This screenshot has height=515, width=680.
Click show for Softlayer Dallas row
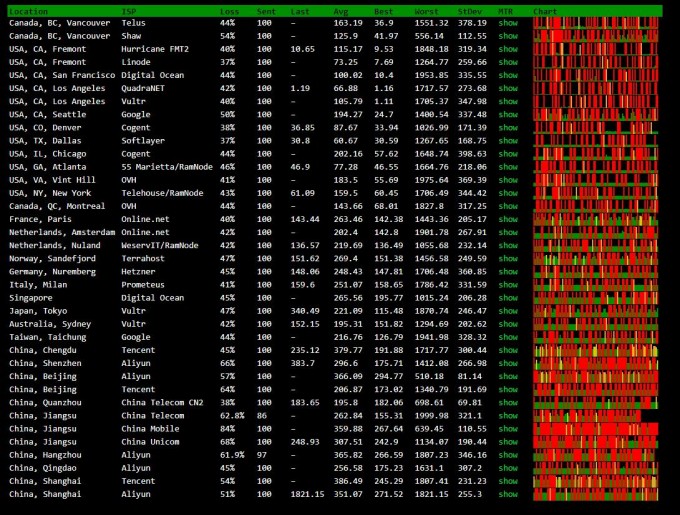[x=508, y=140]
